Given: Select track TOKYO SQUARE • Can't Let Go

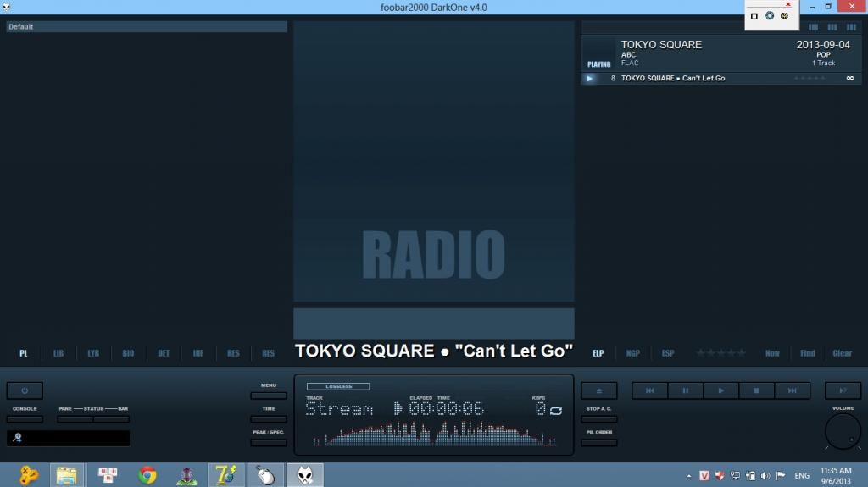Looking at the screenshot, I should 721,78.
